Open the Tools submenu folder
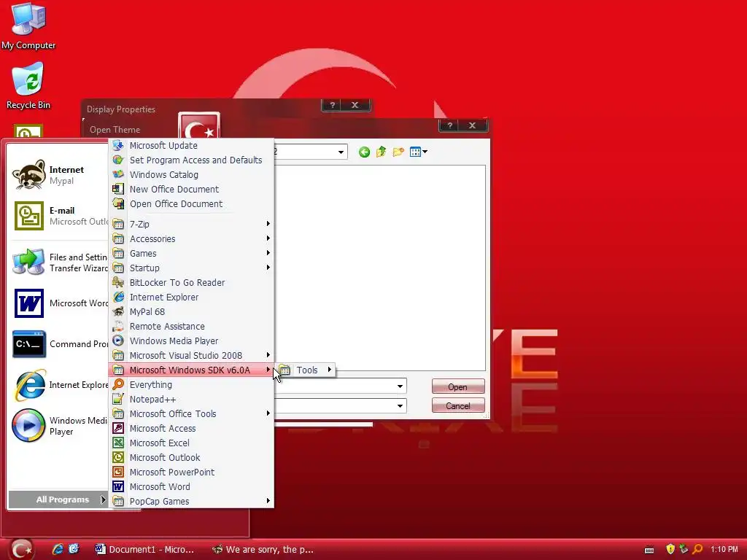 pyautogui.click(x=306, y=370)
